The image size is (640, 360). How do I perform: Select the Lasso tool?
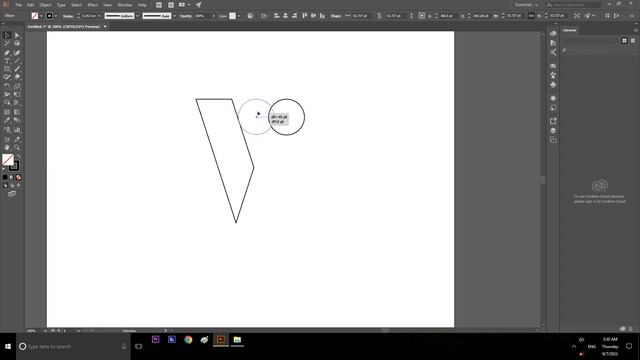(17, 43)
